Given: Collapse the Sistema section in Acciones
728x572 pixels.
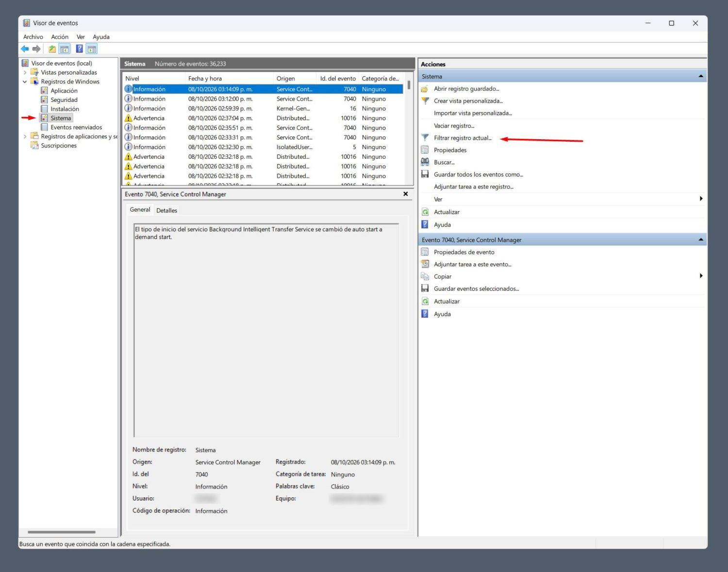Looking at the screenshot, I should [701, 76].
